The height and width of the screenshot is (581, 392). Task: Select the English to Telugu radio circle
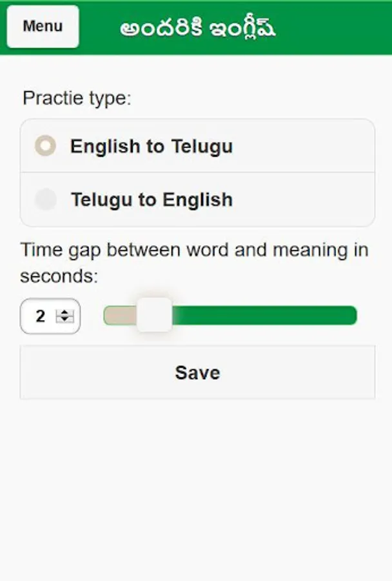(x=45, y=146)
